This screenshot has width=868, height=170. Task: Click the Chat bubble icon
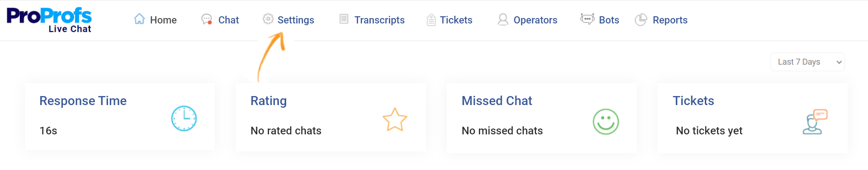point(207,19)
